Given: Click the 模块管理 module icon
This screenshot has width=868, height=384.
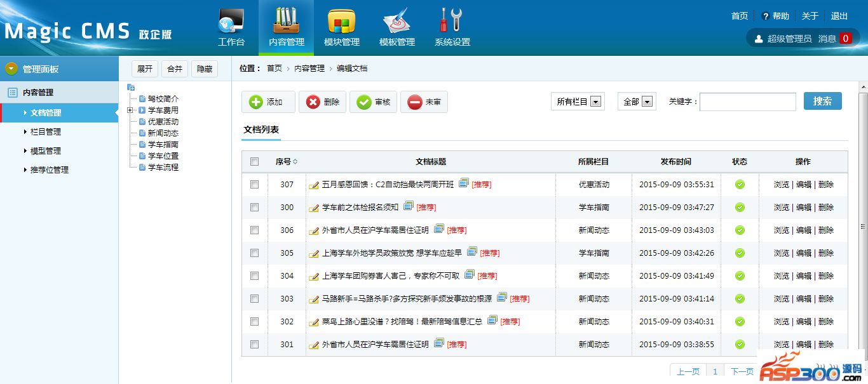Looking at the screenshot, I should pyautogui.click(x=341, y=22).
